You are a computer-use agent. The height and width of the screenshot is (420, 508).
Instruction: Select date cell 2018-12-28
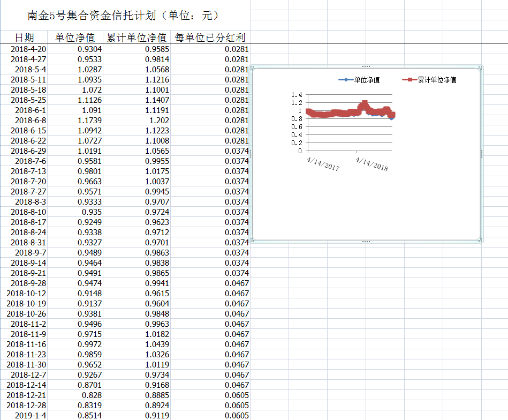coord(24,405)
